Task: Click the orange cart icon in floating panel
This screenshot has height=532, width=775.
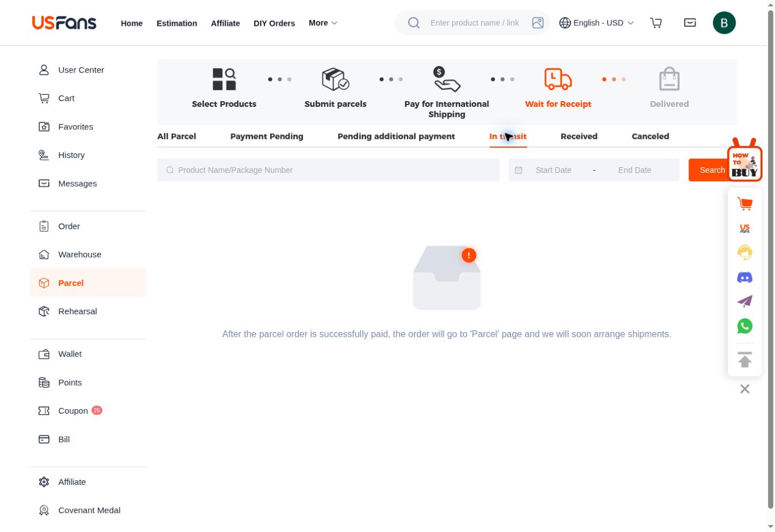Action: pyautogui.click(x=745, y=203)
